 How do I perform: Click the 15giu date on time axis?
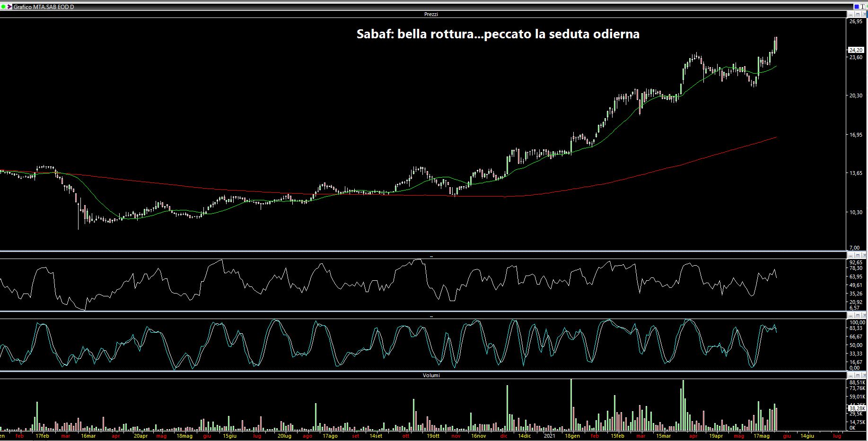coord(229,436)
